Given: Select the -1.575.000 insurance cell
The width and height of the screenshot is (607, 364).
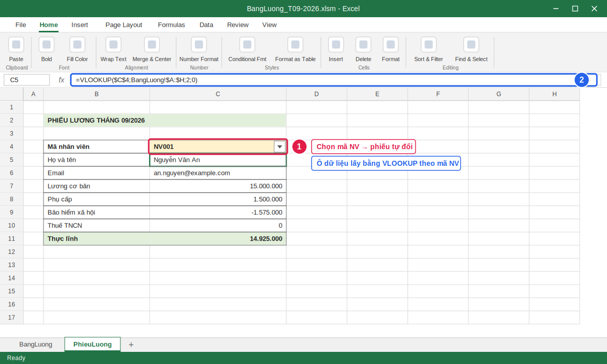Looking at the screenshot, I should [218, 212].
